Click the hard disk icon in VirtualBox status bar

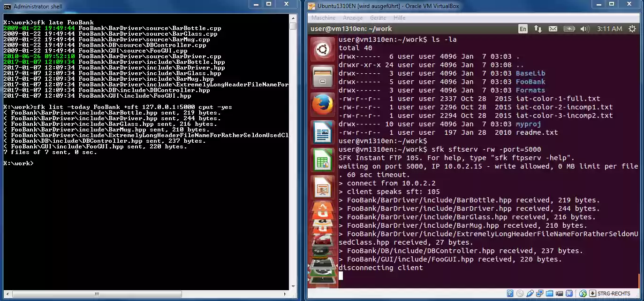pos(511,293)
